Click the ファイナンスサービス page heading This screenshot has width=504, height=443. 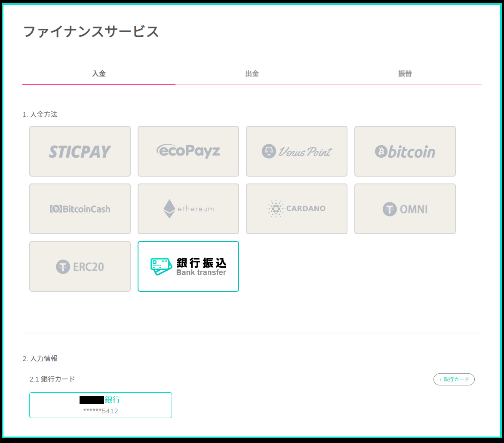91,31
